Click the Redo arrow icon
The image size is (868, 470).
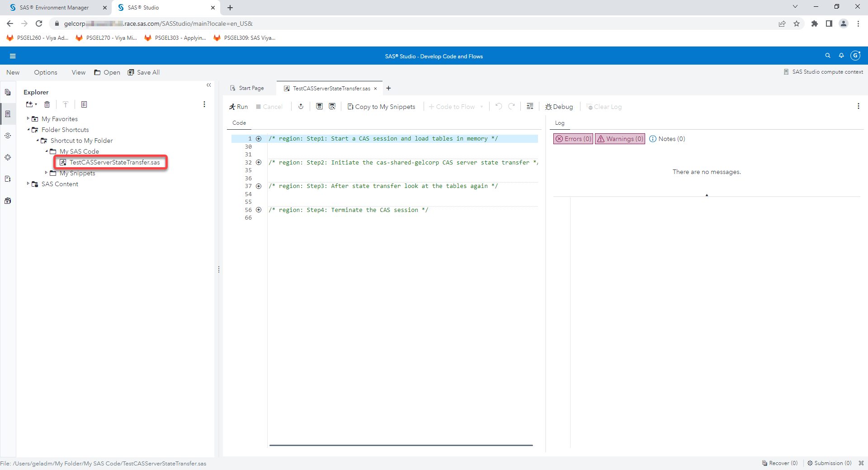coord(512,106)
